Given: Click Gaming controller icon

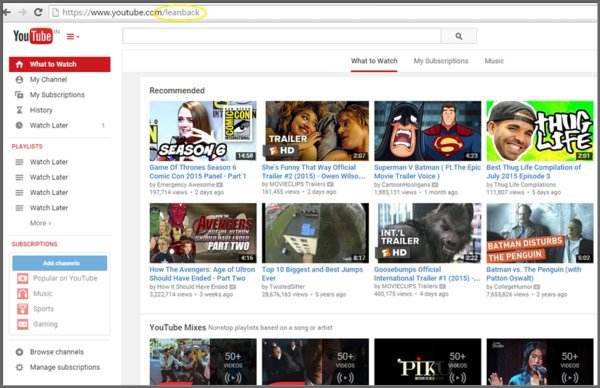Looking at the screenshot, I should [x=23, y=324].
